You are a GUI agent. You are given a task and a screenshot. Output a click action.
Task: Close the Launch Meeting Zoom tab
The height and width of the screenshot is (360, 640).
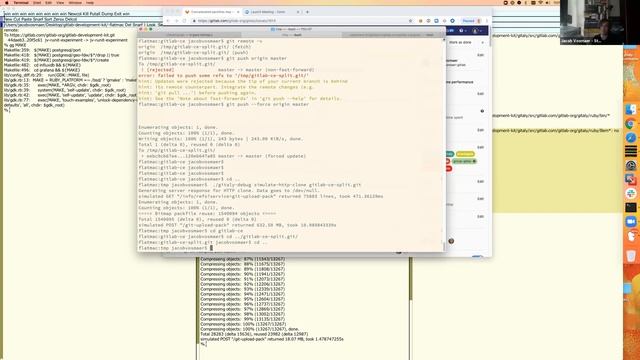point(298,12)
